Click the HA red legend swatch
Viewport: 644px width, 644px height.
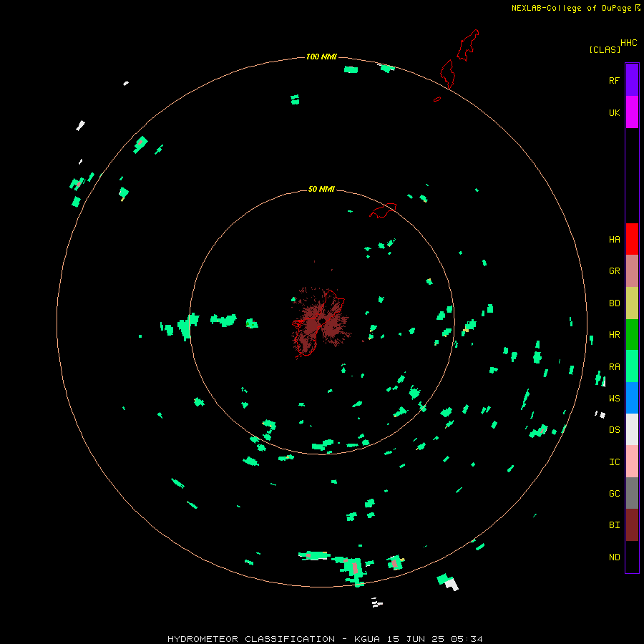[632, 239]
